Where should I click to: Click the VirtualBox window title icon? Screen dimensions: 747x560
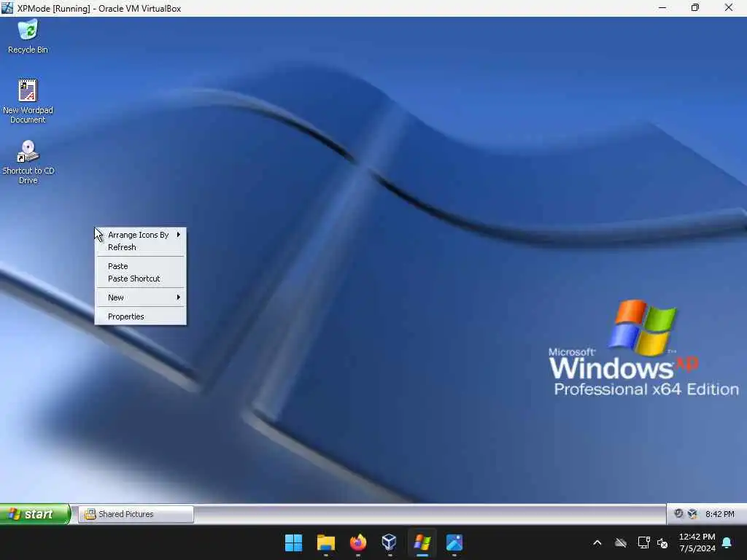[7, 8]
